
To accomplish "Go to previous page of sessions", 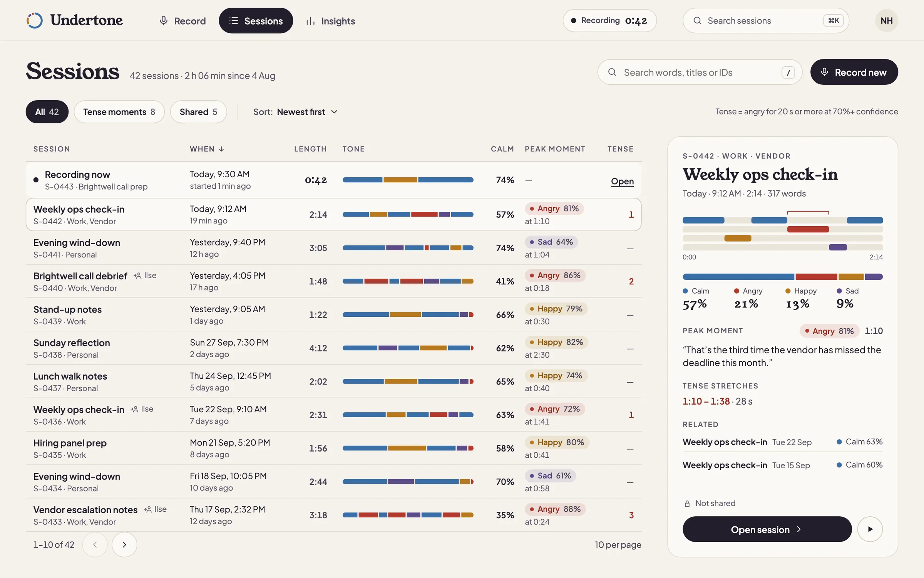I will point(95,544).
